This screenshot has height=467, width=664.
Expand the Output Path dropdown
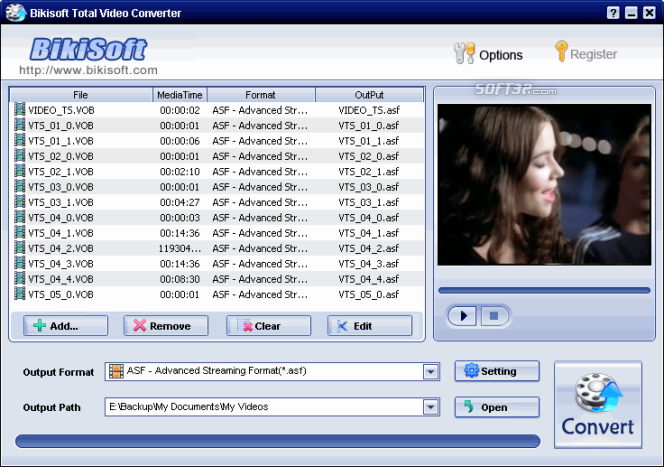pyautogui.click(x=431, y=407)
